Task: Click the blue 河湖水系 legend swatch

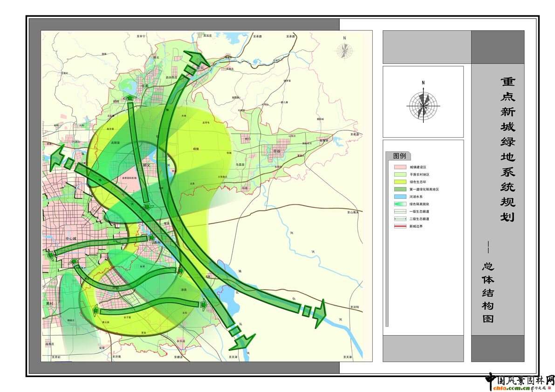Action: point(400,197)
